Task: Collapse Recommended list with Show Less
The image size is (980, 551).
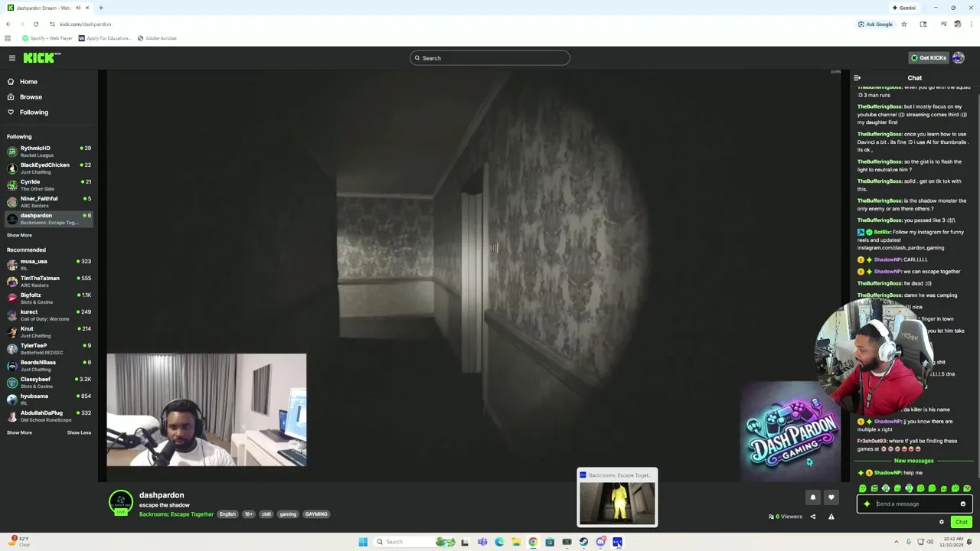Action: [x=79, y=432]
